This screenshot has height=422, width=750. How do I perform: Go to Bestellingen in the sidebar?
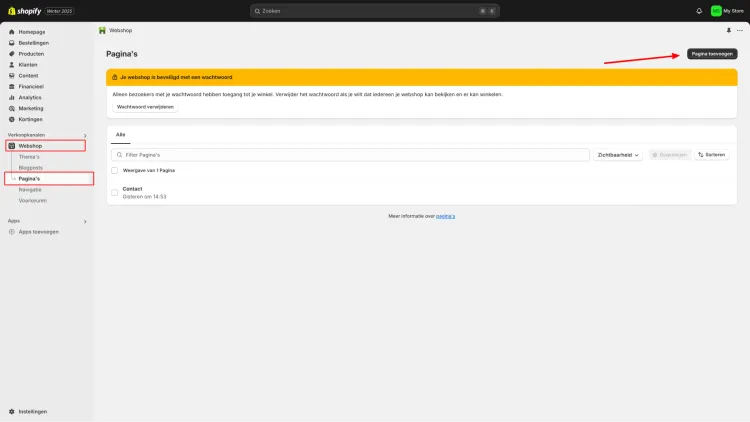click(33, 43)
